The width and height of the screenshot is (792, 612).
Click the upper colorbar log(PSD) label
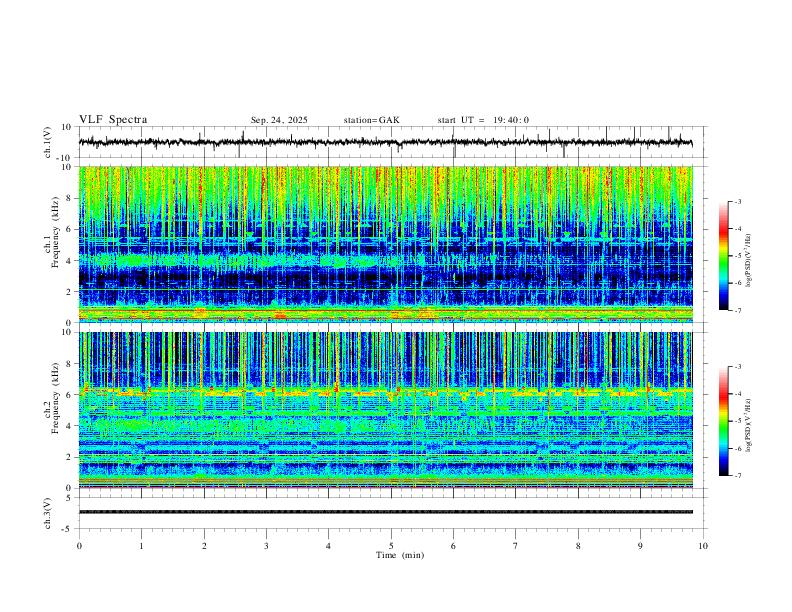[x=749, y=261]
